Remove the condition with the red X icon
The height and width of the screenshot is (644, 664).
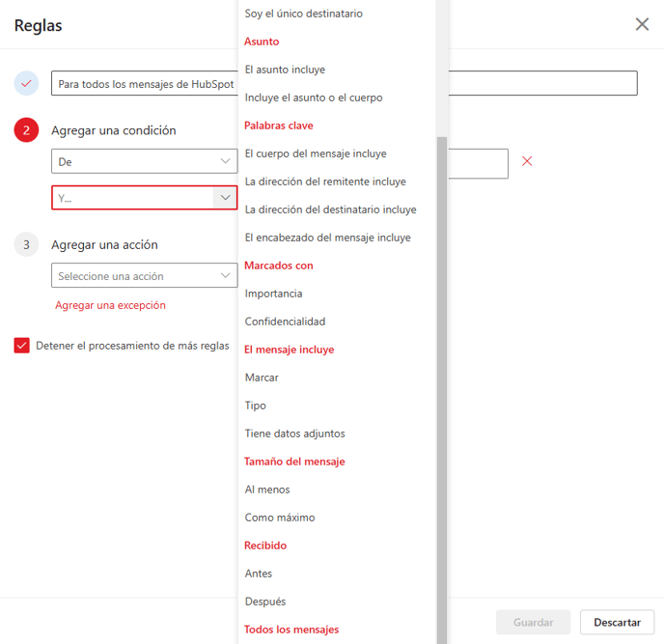(527, 161)
